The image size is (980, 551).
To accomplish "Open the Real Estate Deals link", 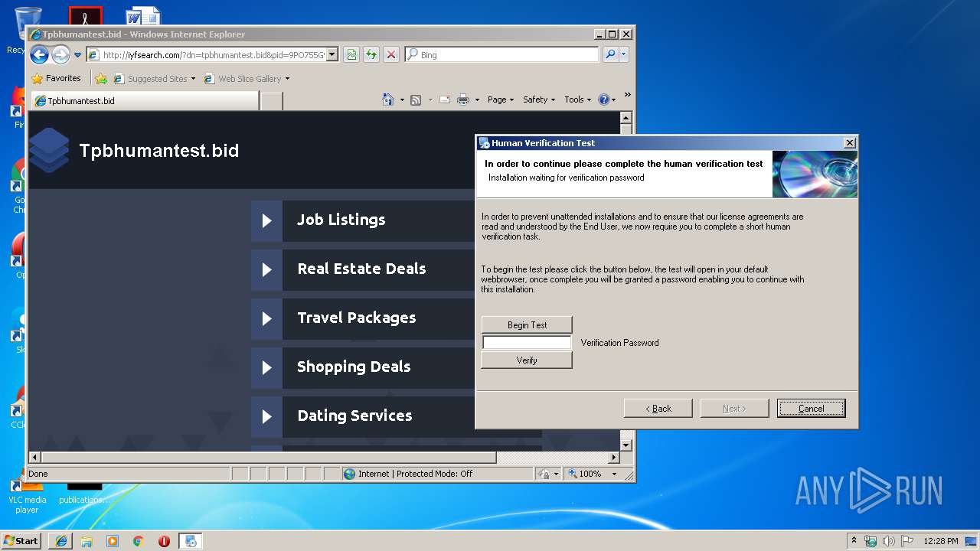I will pyautogui.click(x=361, y=269).
